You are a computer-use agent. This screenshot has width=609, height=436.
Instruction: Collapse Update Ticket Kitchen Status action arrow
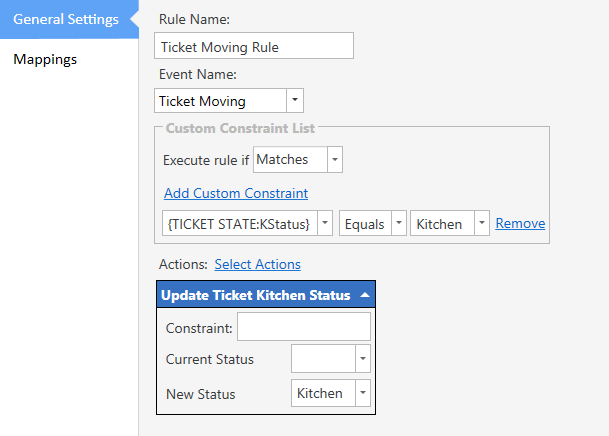365,295
